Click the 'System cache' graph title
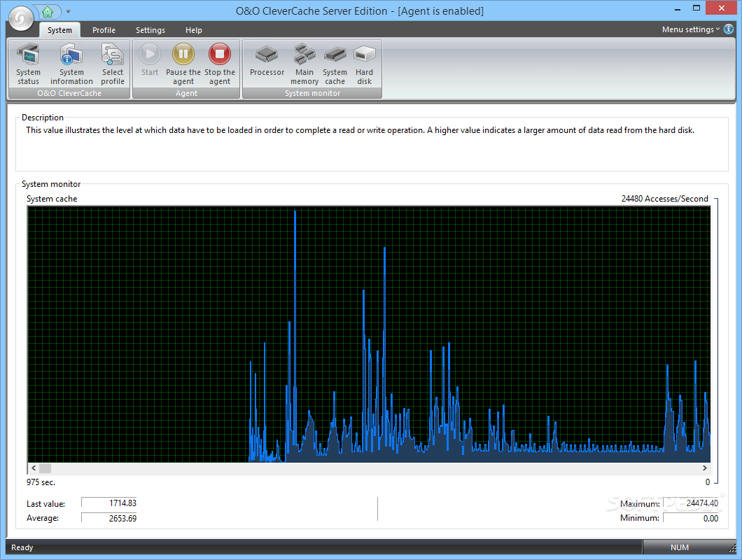Viewport: 742px width, 560px height. (x=52, y=199)
